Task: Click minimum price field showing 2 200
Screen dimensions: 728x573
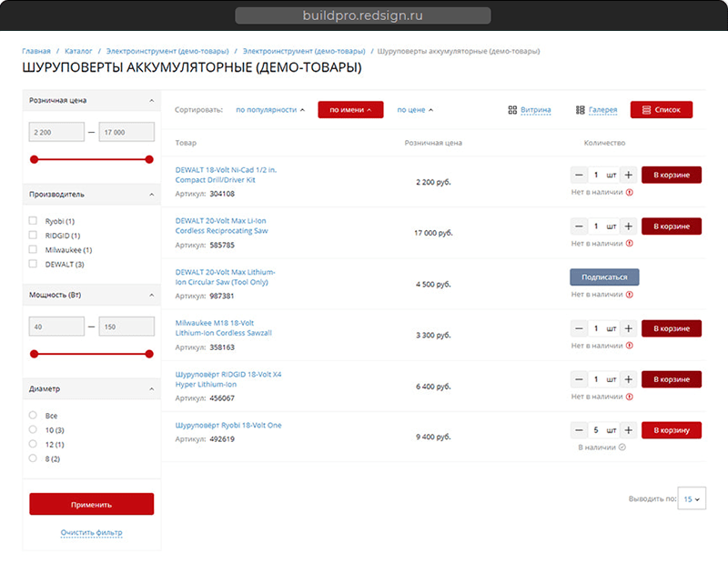Action: [x=56, y=132]
